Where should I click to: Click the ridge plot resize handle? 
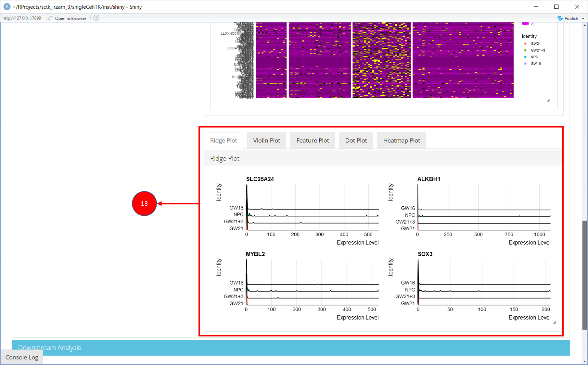pos(555,322)
